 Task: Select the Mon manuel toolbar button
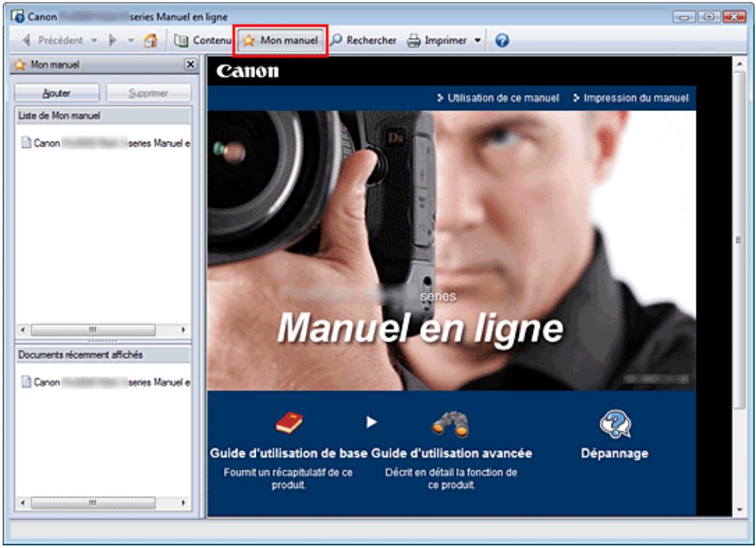[280, 41]
